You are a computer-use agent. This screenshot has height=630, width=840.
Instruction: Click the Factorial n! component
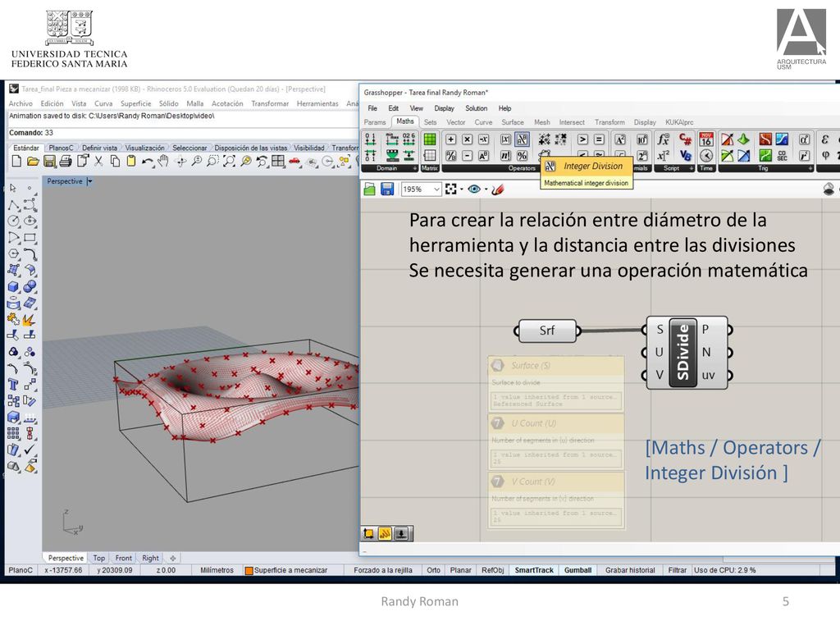click(505, 155)
